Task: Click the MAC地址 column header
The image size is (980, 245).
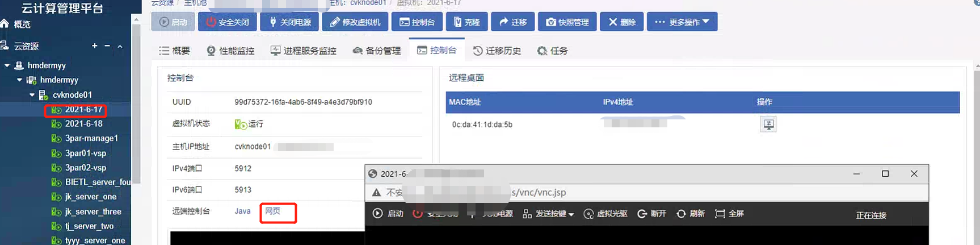Action: [x=465, y=102]
